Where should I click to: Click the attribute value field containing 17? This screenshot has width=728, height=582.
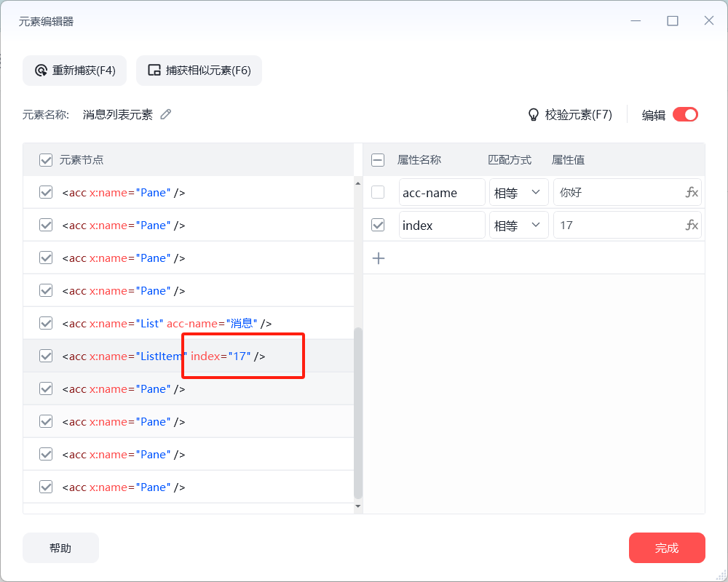click(x=628, y=225)
